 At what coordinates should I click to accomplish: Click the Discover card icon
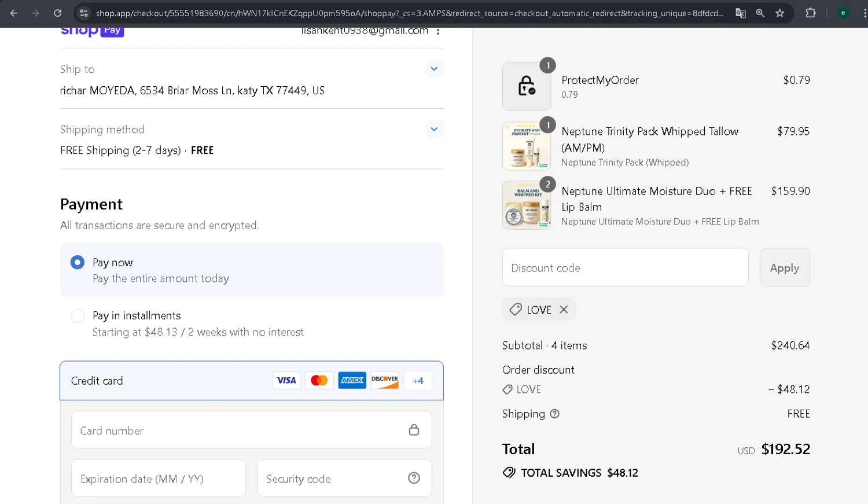click(x=385, y=380)
